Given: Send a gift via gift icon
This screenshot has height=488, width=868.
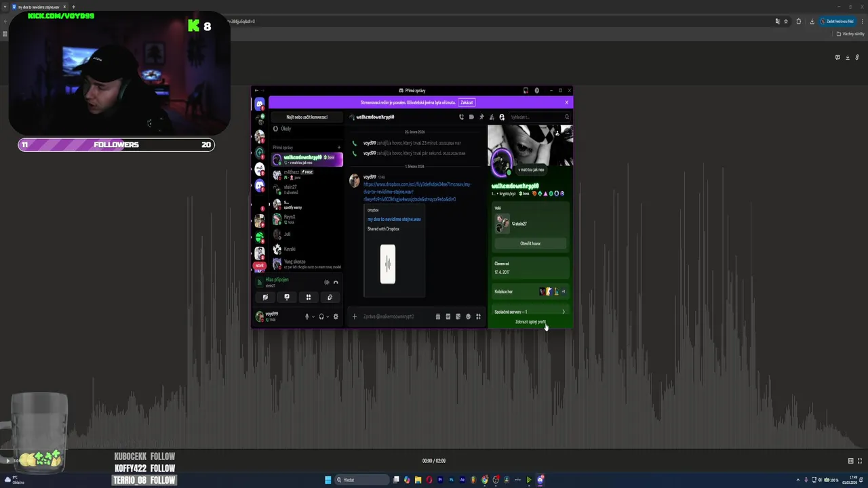Looking at the screenshot, I should (x=438, y=317).
